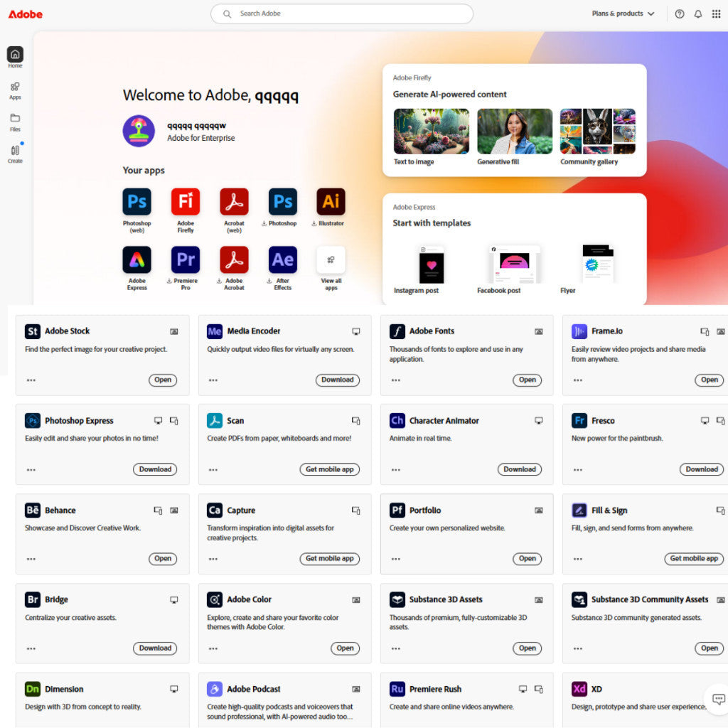The image size is (728, 728).
Task: Select the Generative fill thumbnail
Action: pos(515,132)
